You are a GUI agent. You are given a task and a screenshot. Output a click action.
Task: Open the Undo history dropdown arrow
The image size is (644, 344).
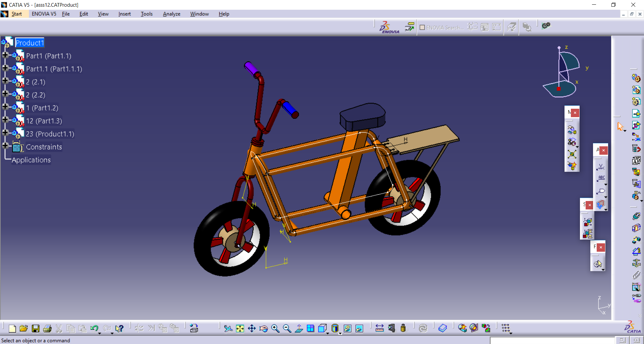(100, 333)
